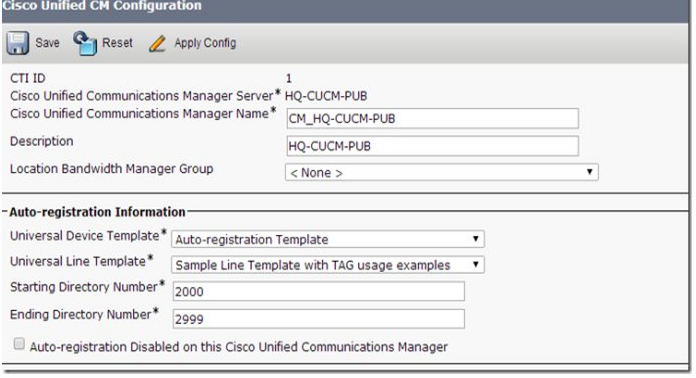The image size is (696, 378).
Task: Open the Universal Line Template dropdown
Action: point(328,265)
